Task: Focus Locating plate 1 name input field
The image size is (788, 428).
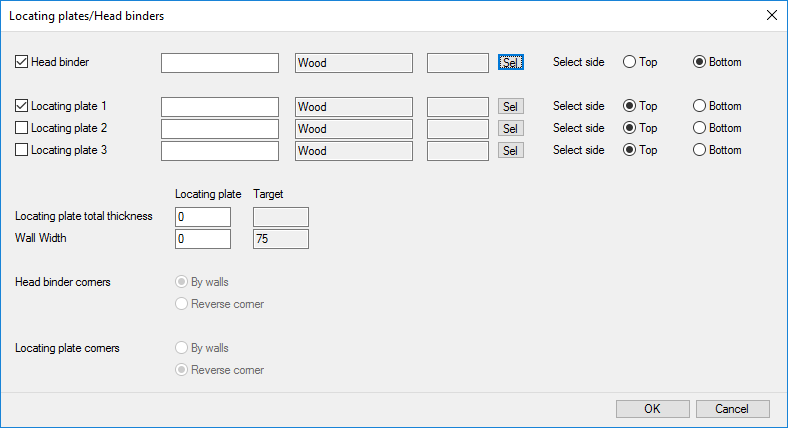Action: coord(219,106)
